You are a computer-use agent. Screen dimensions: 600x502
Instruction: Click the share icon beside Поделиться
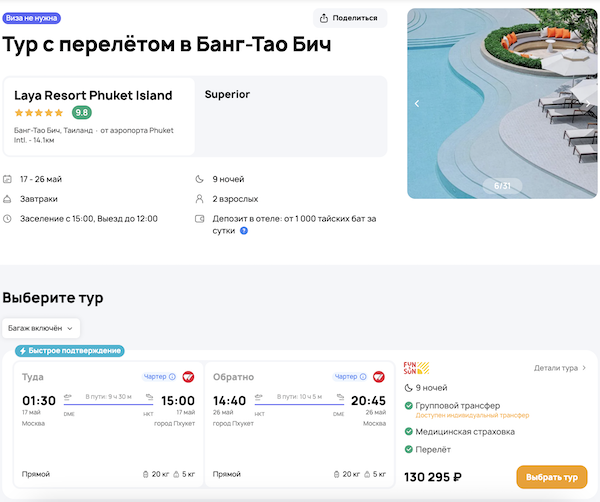click(x=325, y=18)
